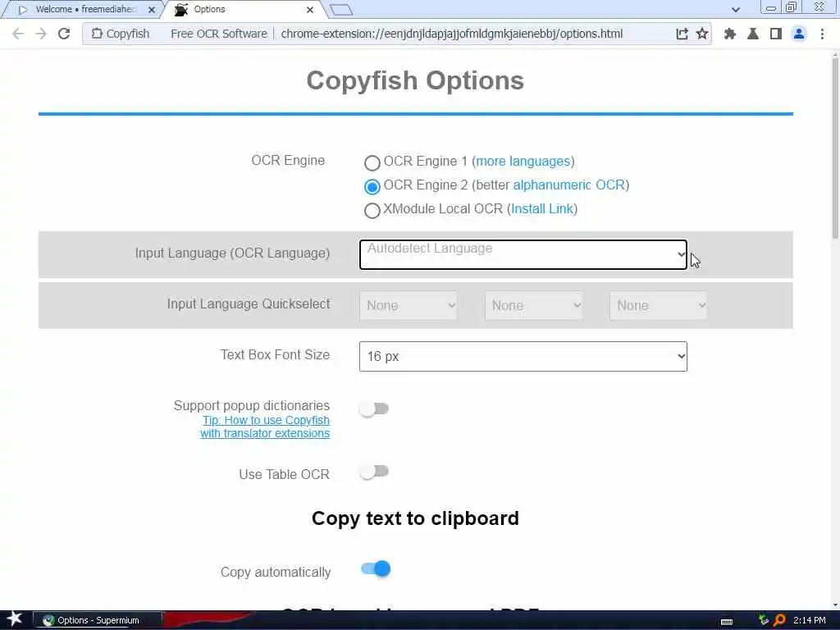Image resolution: width=840 pixels, height=630 pixels.
Task: Go back with the browser back arrow
Action: pos(18,34)
